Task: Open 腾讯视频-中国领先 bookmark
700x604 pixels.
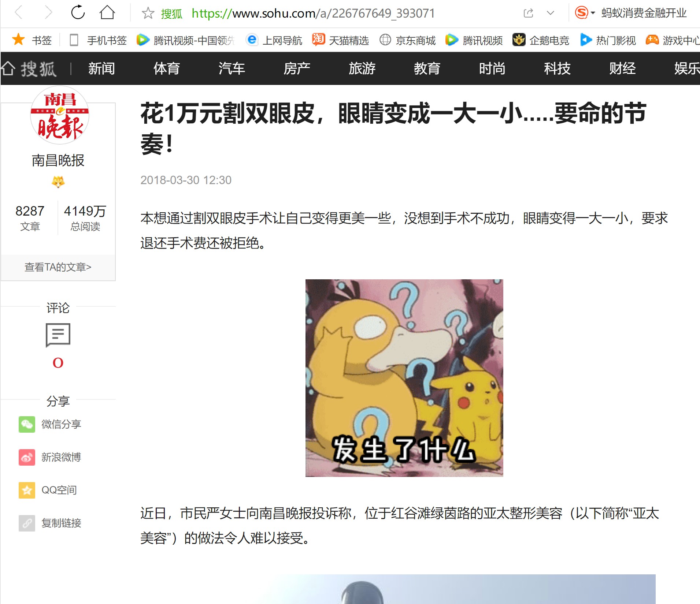Action: [185, 40]
